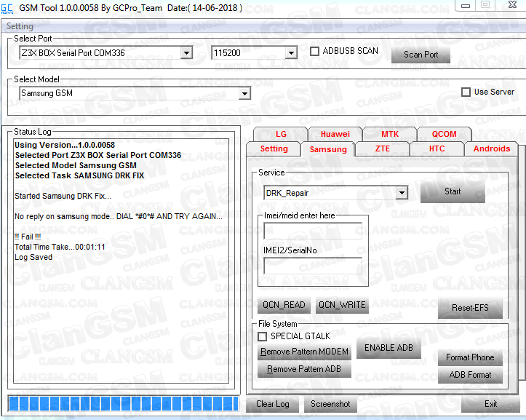This screenshot has height=420, width=526.
Task: Expand the Select Model dropdown arrow
Action: click(x=245, y=93)
